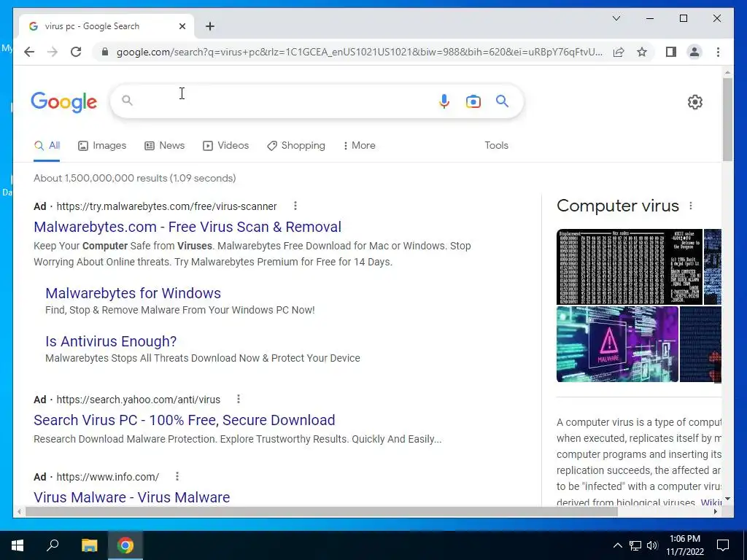
Task: Open 'Malwarebytes.com - Free Virus Scan & Removal' link
Action: (x=187, y=227)
